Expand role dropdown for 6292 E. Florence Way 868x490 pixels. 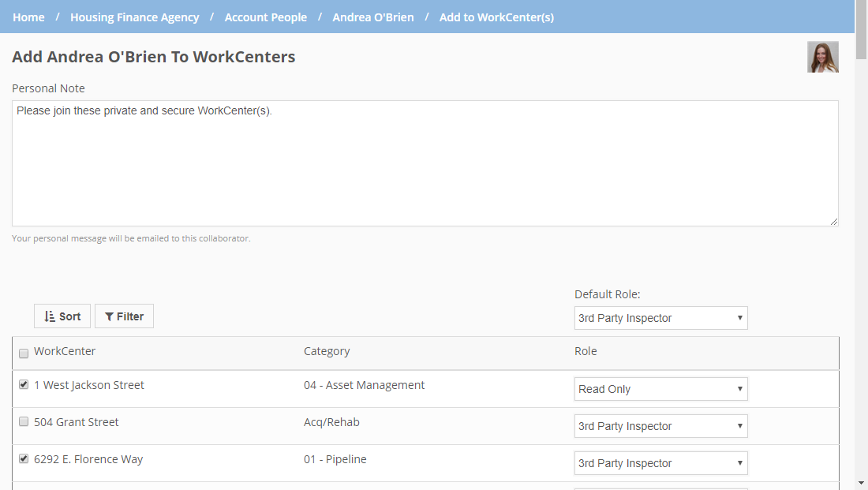coord(660,463)
